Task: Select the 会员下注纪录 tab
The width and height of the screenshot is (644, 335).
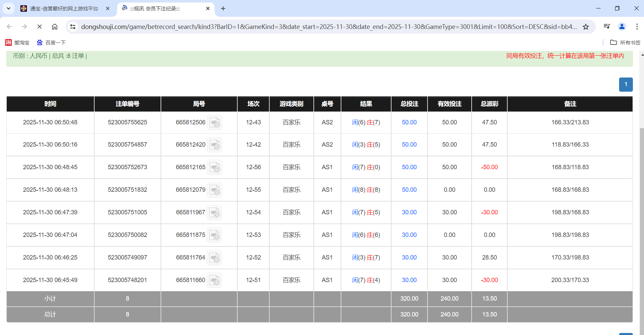Action: [x=162, y=8]
